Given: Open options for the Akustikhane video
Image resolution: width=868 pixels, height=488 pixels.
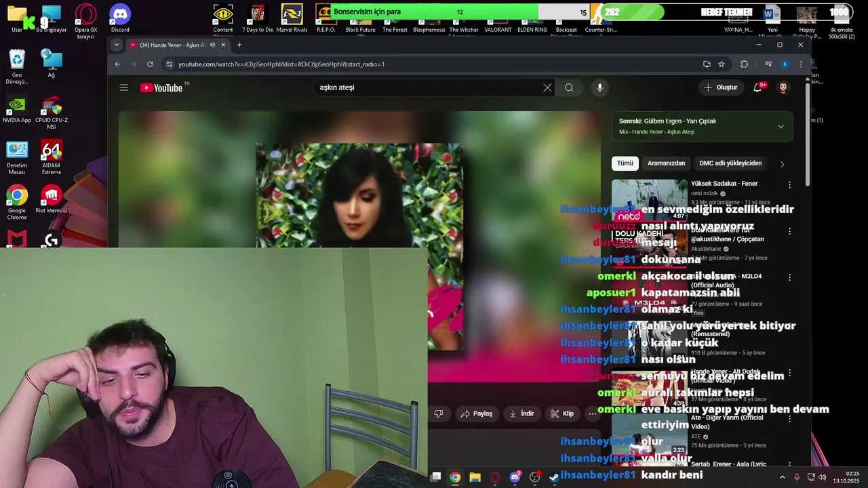Looking at the screenshot, I should click(789, 231).
